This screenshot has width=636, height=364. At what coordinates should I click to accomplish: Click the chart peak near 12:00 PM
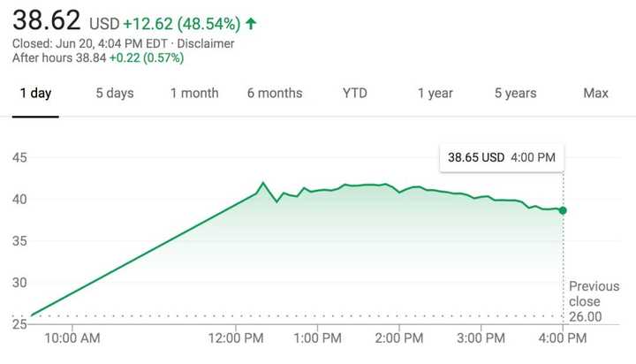coord(263,183)
